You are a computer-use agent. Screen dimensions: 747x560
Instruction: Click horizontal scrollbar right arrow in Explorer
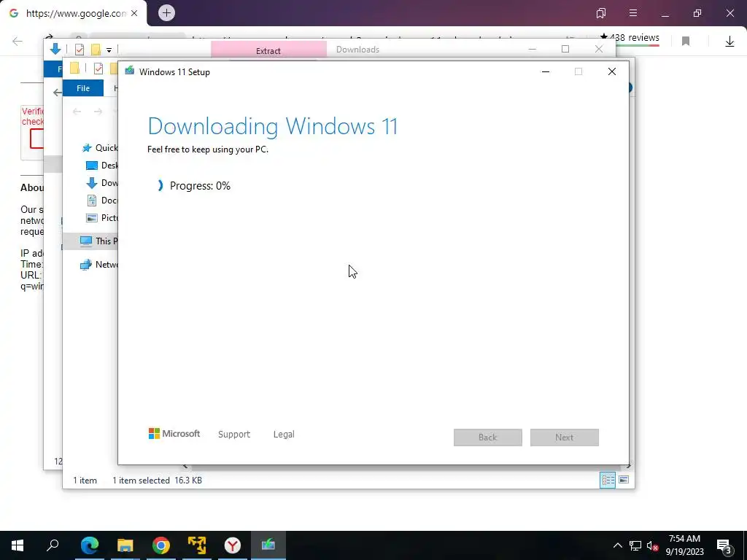(629, 466)
